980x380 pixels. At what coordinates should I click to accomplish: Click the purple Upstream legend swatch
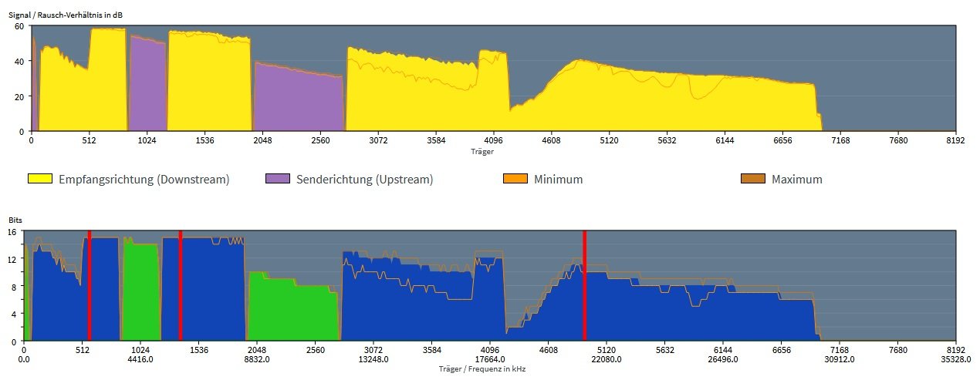point(277,179)
